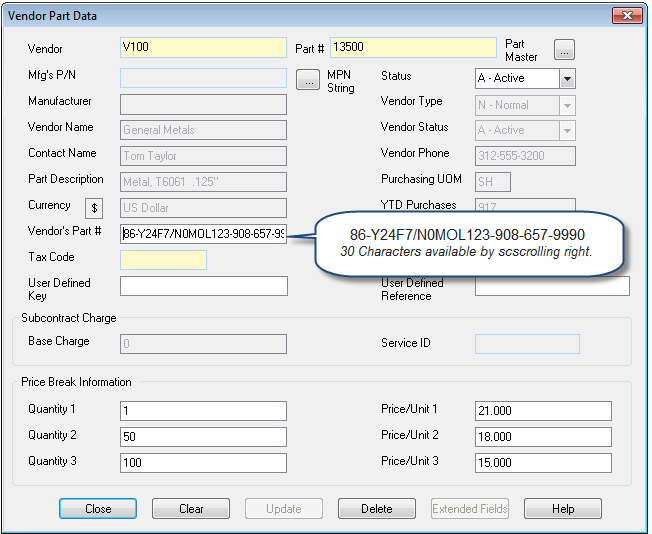Click the Part Master ellipsis button
Image resolution: width=652 pixels, height=534 pixels.
click(x=565, y=49)
